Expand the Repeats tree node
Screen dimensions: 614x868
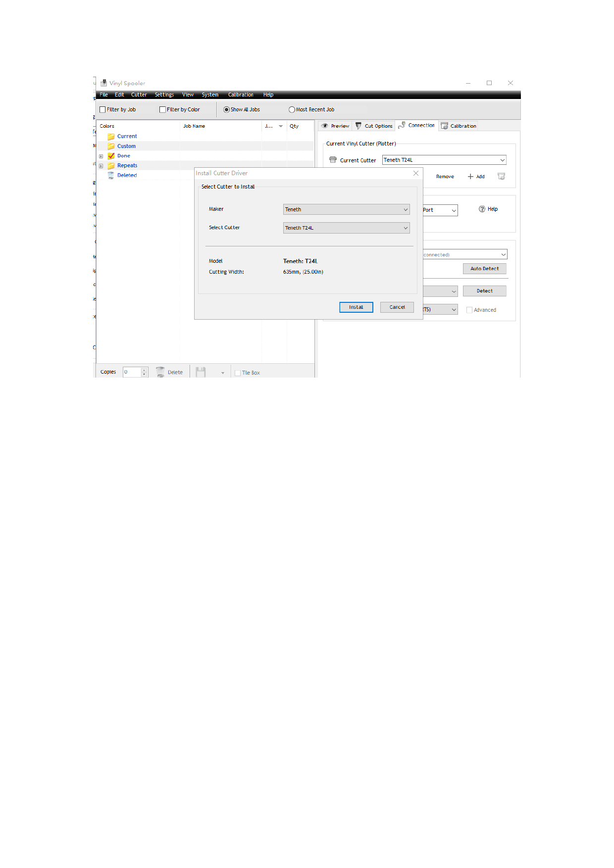(101, 166)
